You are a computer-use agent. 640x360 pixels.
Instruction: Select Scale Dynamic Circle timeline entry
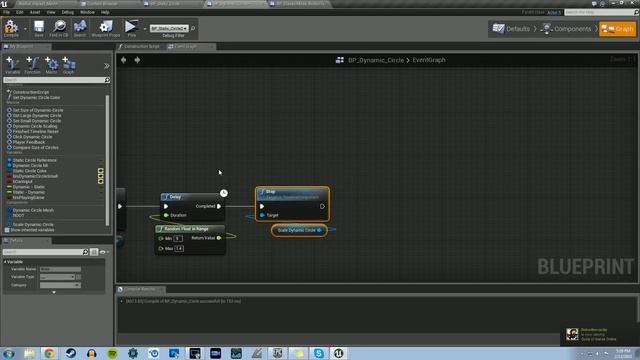(33, 224)
